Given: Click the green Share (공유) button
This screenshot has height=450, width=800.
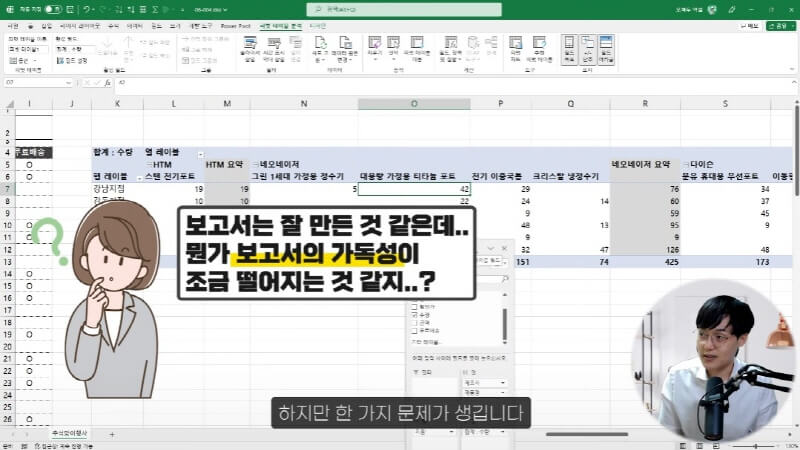Looking at the screenshot, I should (x=781, y=26).
